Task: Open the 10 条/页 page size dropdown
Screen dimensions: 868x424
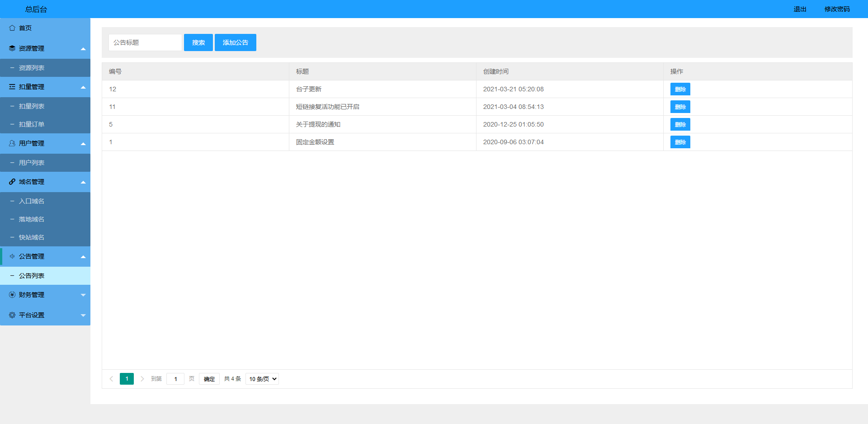Action: [x=262, y=379]
